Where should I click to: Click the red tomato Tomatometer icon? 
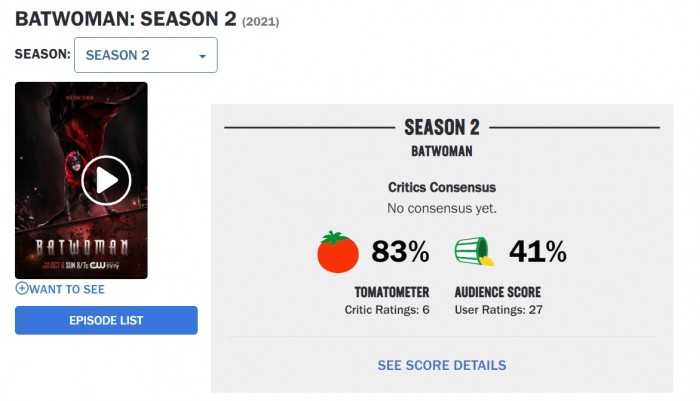(x=338, y=251)
